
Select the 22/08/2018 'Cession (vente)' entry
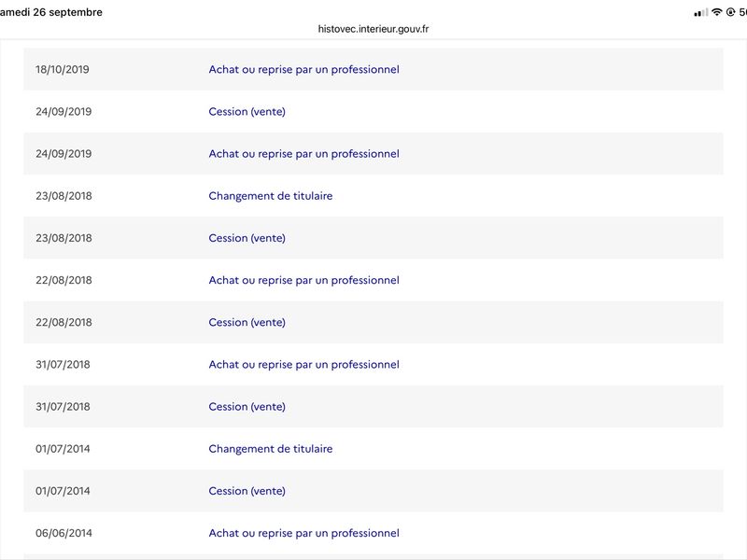[373, 322]
